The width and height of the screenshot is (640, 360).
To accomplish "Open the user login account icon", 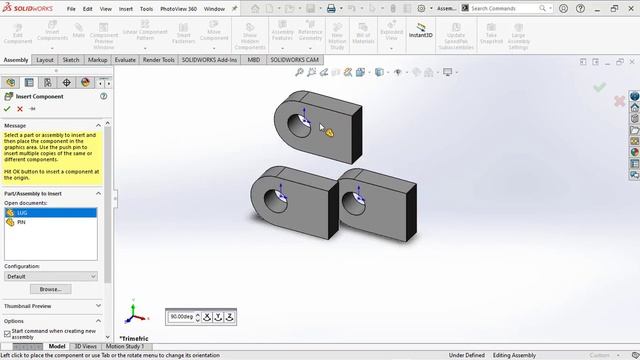I will 563,8.
